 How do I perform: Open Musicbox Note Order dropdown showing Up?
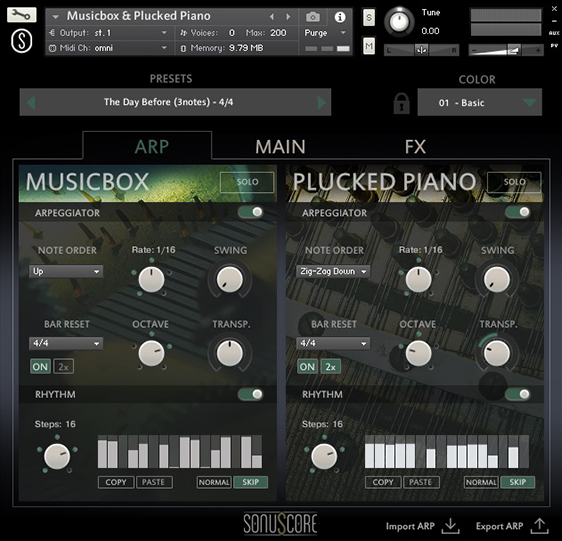(66, 271)
